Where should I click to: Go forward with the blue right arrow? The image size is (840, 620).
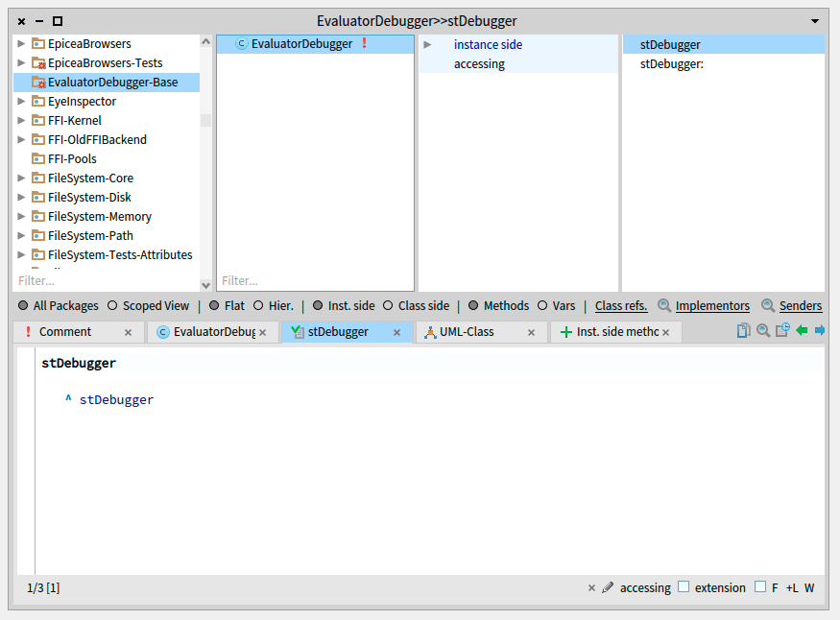(x=819, y=331)
